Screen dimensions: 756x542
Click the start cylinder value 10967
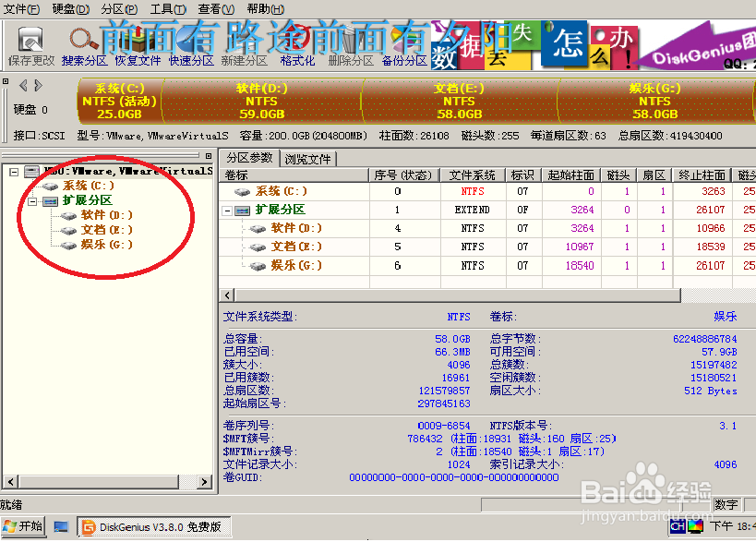(580, 247)
